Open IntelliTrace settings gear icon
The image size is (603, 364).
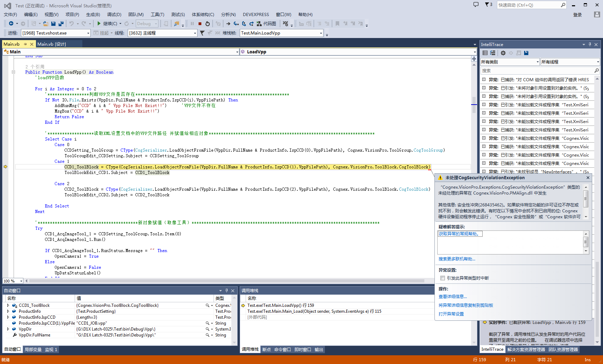(x=503, y=53)
